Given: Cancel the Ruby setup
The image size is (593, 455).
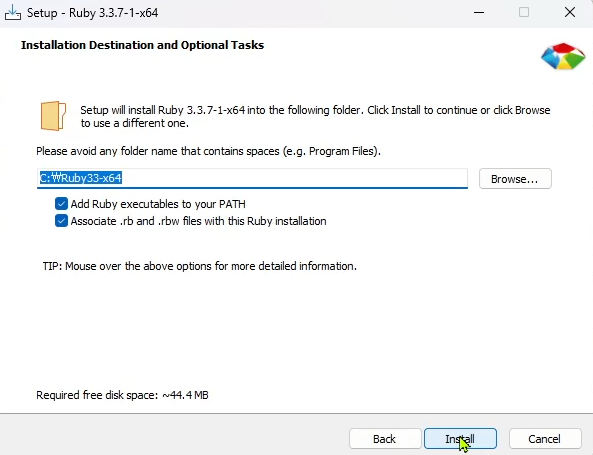Looking at the screenshot, I should click(x=545, y=439).
